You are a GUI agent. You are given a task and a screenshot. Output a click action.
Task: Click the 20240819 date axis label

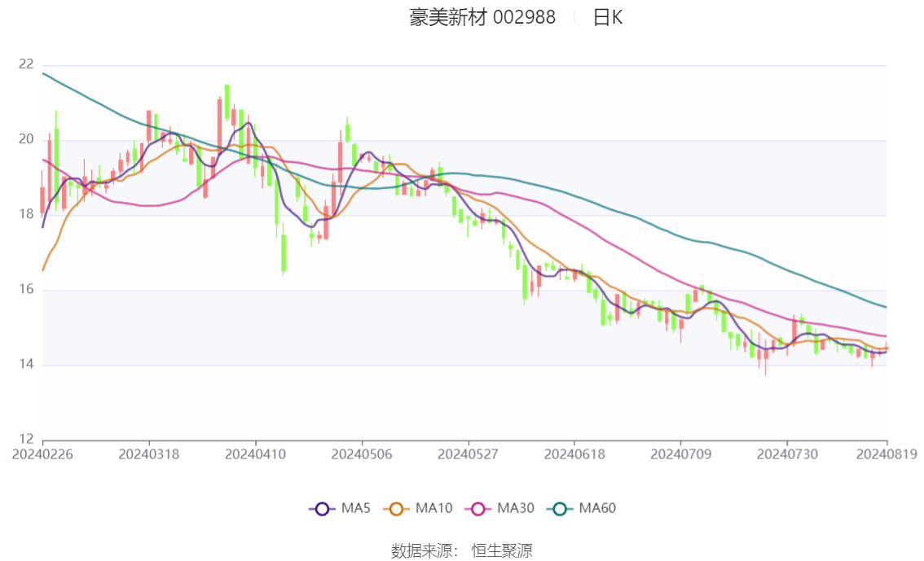[x=887, y=454]
